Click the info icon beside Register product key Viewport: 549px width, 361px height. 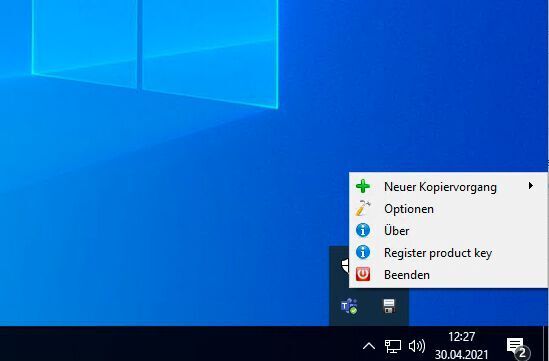(363, 252)
